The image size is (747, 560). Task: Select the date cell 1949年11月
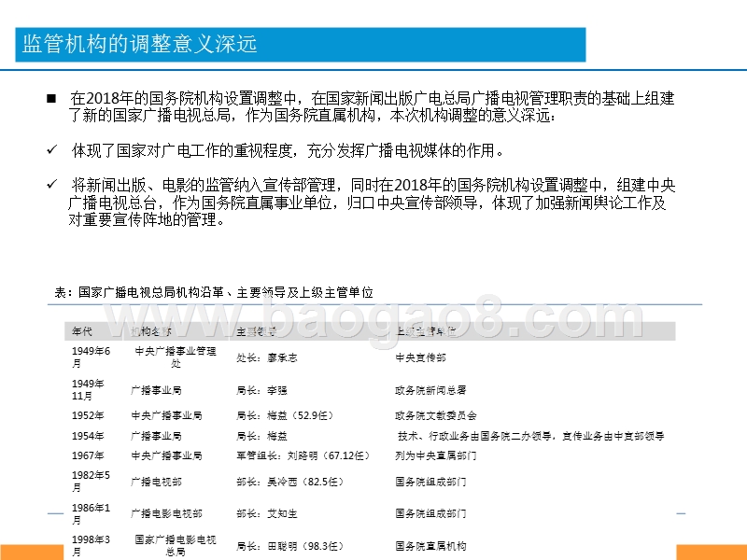tap(88, 389)
